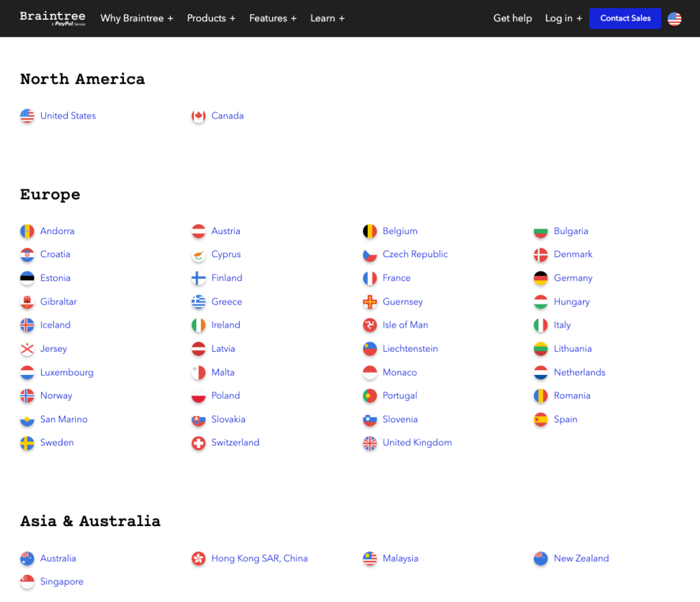Click the Isle of Man flag icon

tap(370, 325)
